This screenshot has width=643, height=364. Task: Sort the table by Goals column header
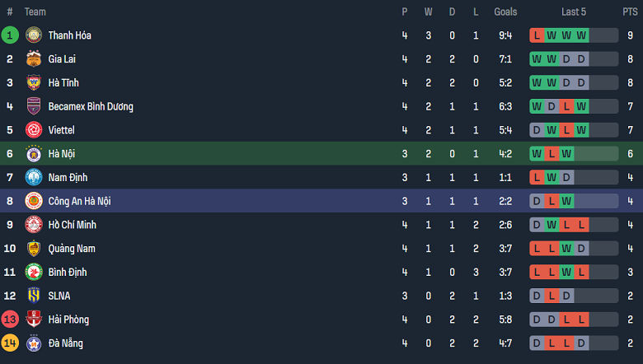point(505,12)
